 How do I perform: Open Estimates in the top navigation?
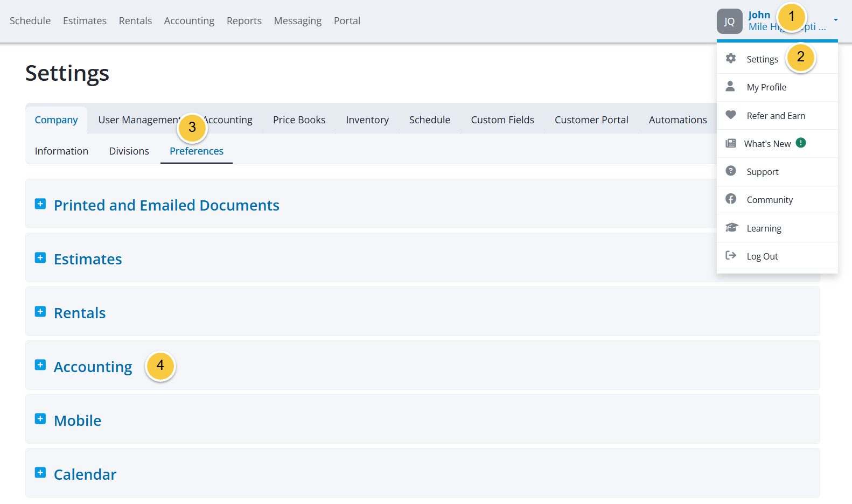85,20
